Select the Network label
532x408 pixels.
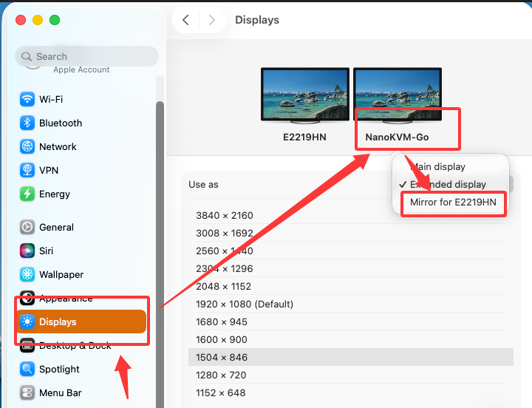pyautogui.click(x=58, y=146)
